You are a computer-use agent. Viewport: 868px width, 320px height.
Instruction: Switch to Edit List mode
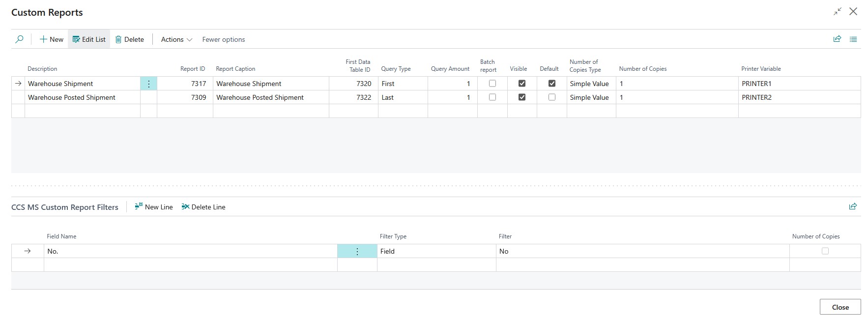[x=89, y=39]
